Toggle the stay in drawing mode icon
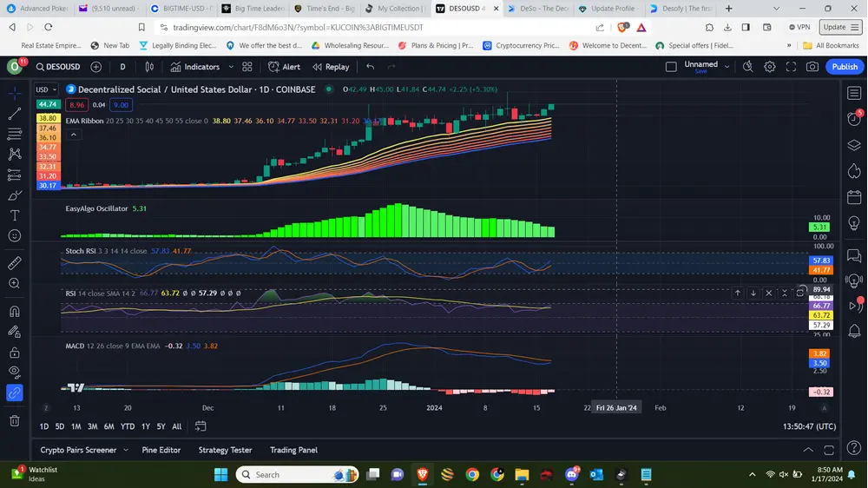The width and height of the screenshot is (868, 488). 15,333
